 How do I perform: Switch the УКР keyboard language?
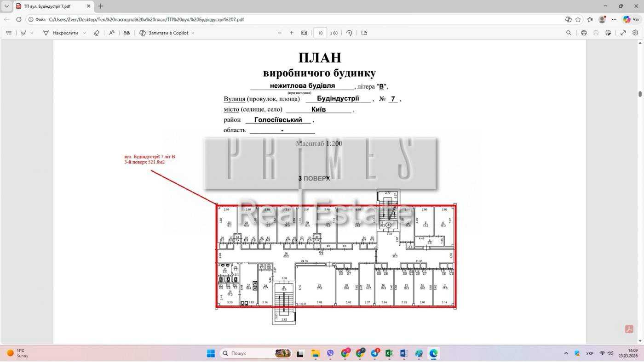pos(590,353)
